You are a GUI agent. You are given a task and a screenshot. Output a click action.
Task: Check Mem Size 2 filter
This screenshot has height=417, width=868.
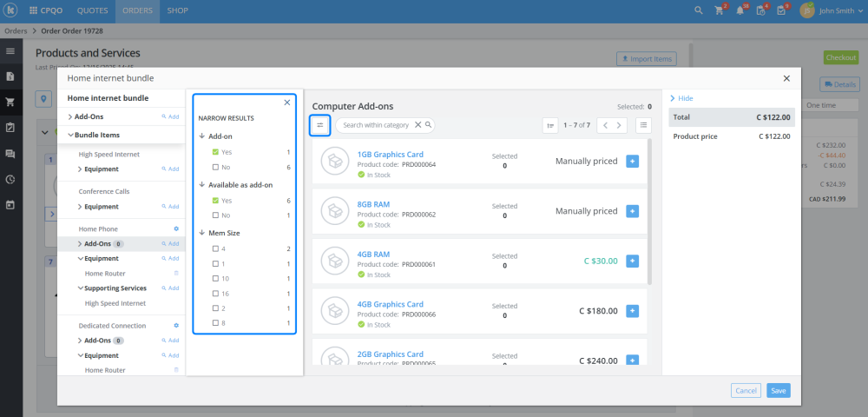pyautogui.click(x=215, y=308)
